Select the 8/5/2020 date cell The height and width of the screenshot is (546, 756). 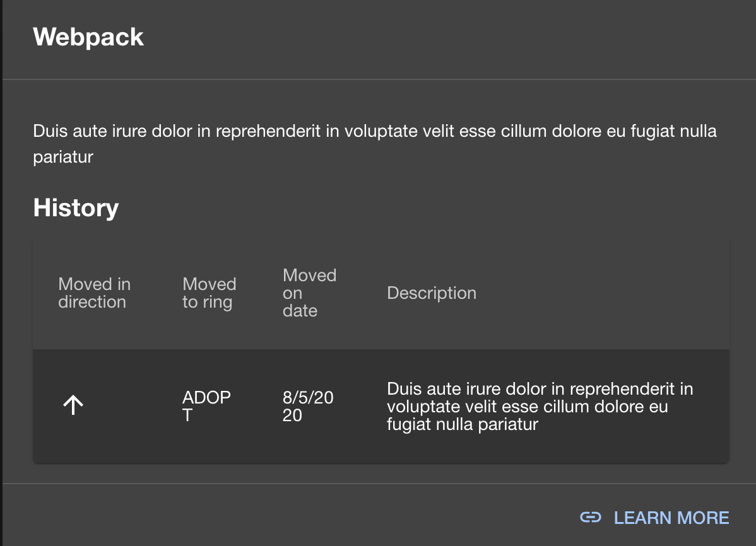[307, 406]
